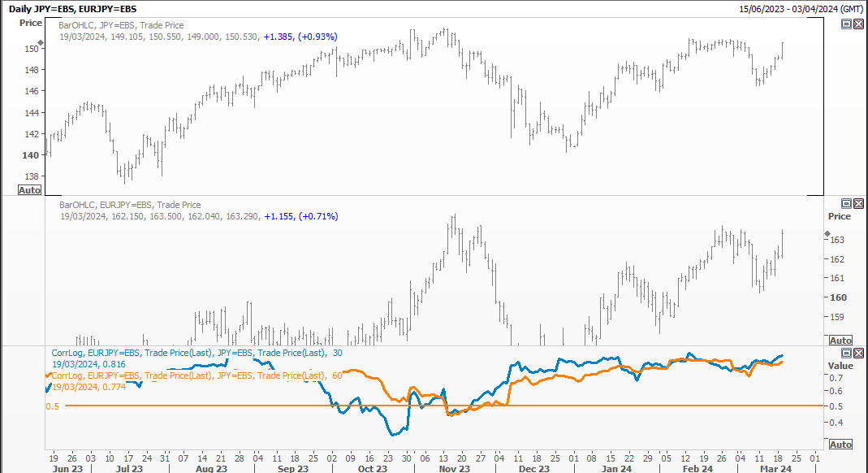
Task: Click the 0.4 level on the Value axis
Action: click(x=836, y=423)
